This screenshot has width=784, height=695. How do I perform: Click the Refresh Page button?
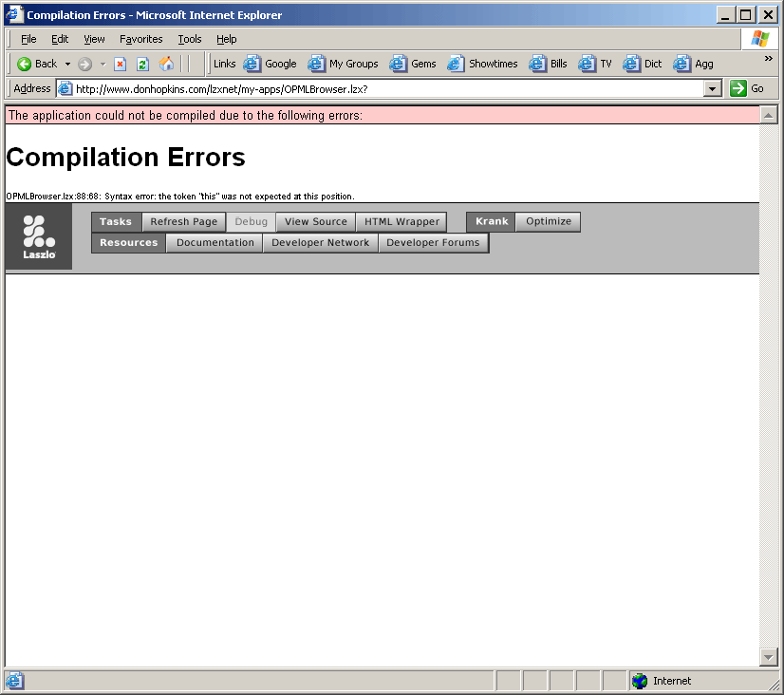(x=183, y=221)
